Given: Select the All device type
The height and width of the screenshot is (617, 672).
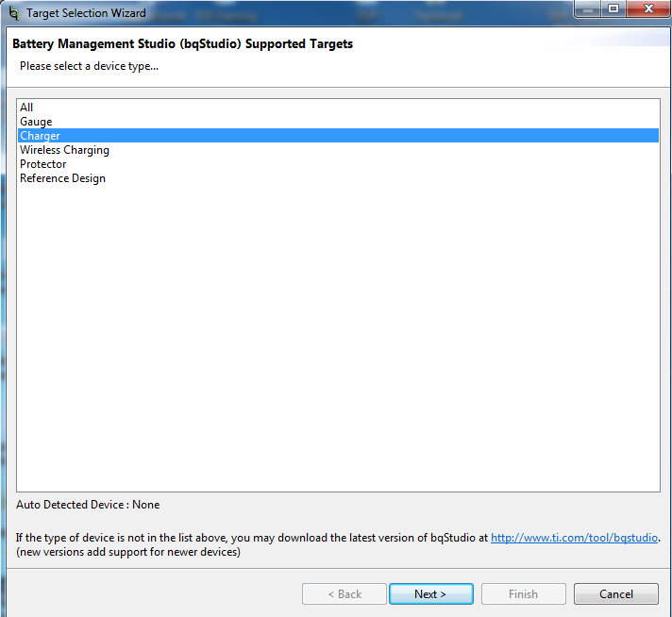Looking at the screenshot, I should tap(338, 108).
